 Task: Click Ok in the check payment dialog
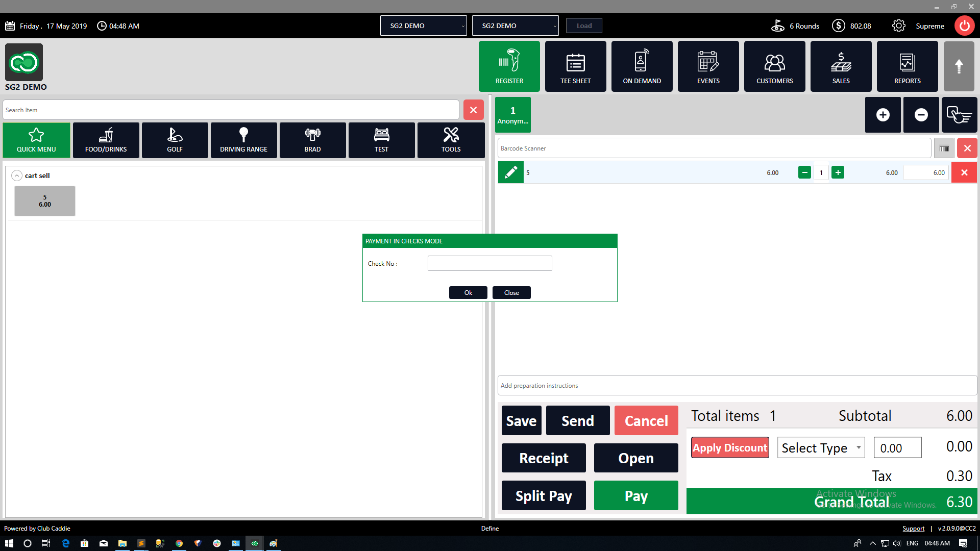click(x=468, y=292)
